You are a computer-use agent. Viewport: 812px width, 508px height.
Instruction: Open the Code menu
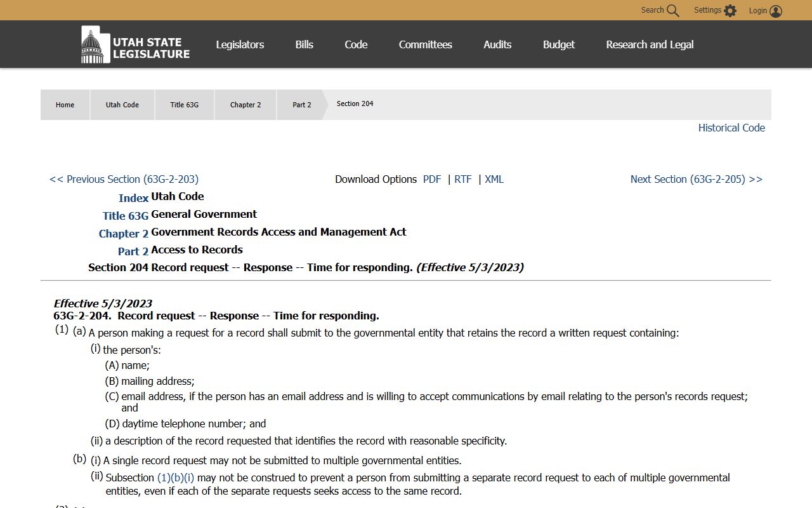pos(356,44)
